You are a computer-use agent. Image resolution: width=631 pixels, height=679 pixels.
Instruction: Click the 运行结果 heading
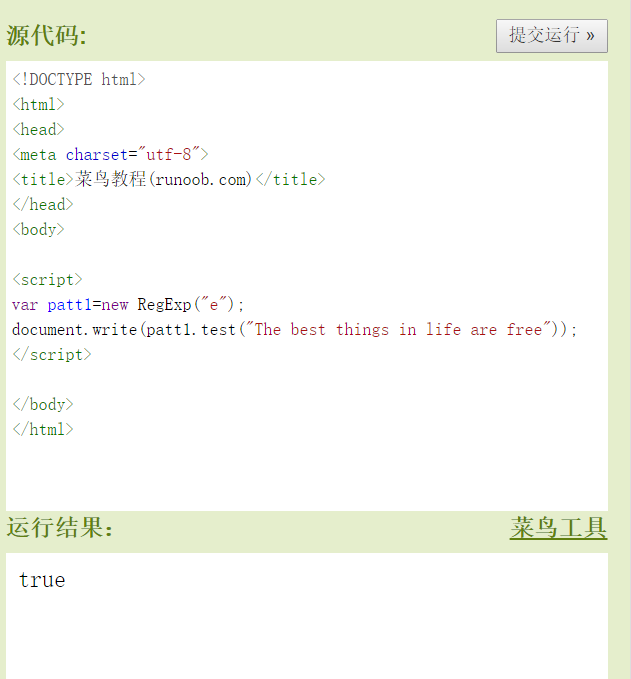[x=60, y=528]
